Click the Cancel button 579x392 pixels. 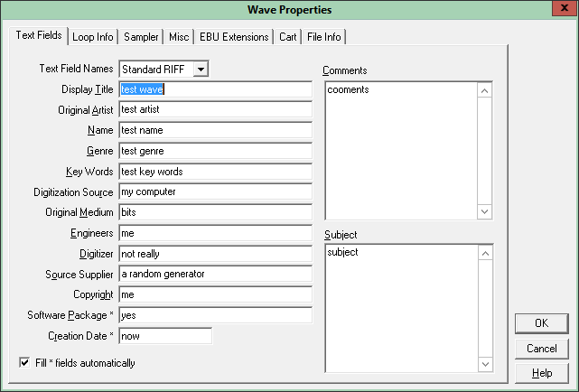541,349
